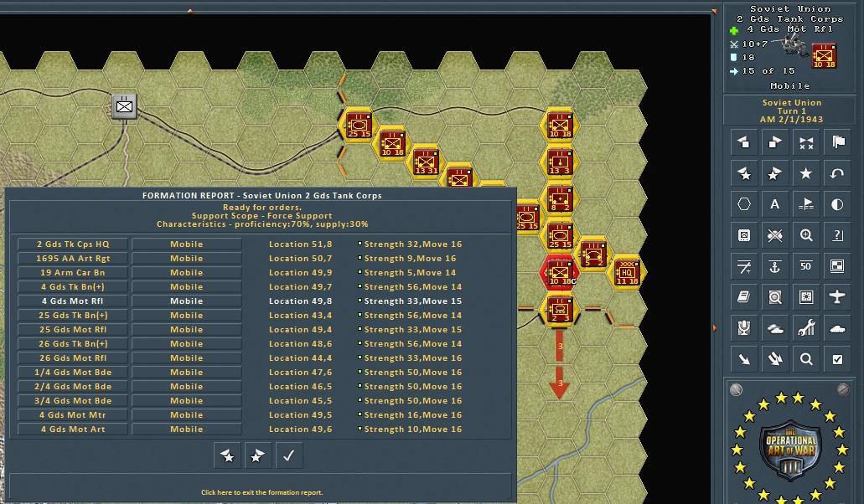Select 25 Gds Mot Rfl unit button
The height and width of the screenshot is (504, 864).
coord(73,330)
